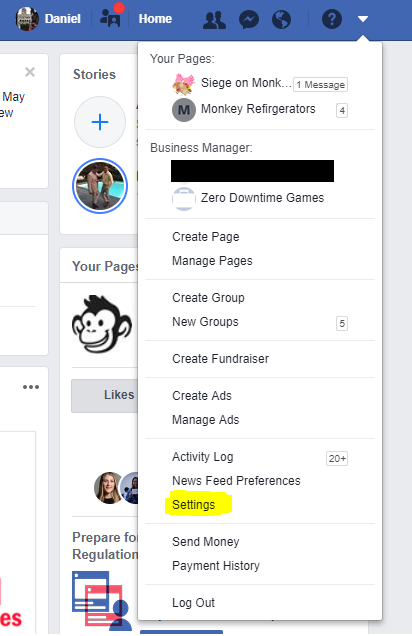Click the Stories heading

[x=94, y=74]
